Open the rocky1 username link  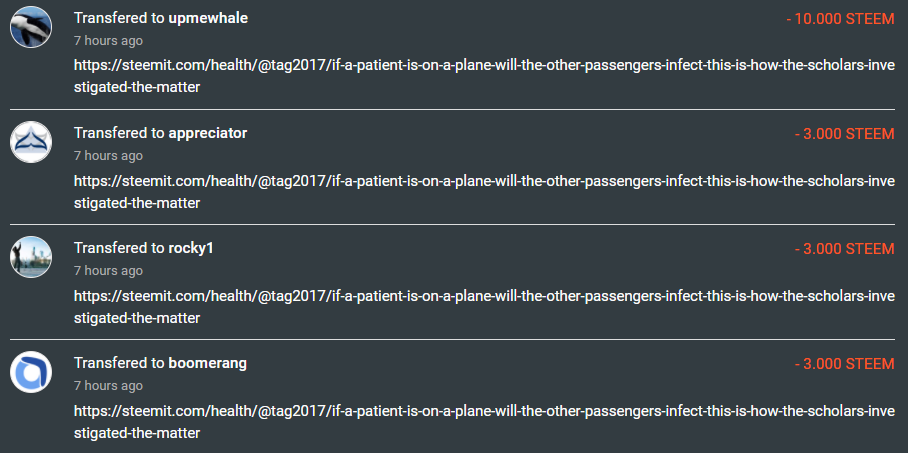tap(191, 248)
